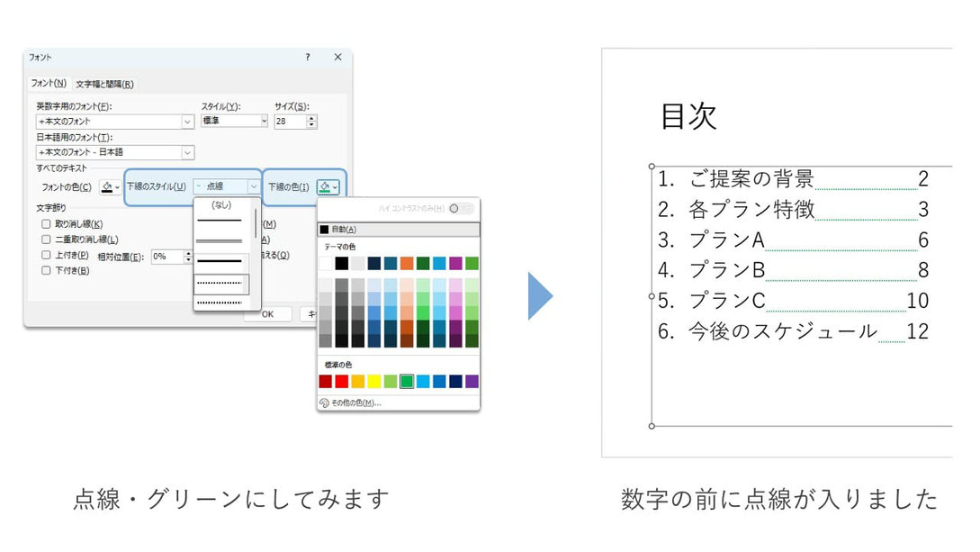This screenshot has width=980, height=552.
Task: Open the font color picker button
Action: (x=110, y=187)
